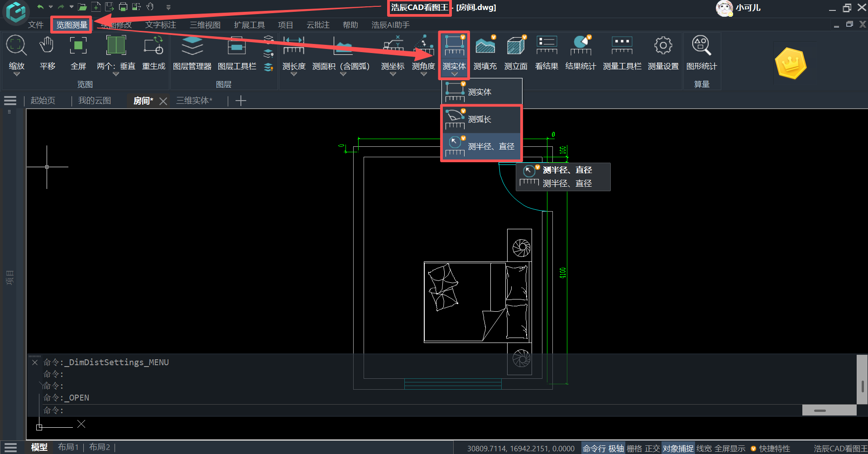
Task: Click the 重生成 regenerate icon
Action: click(153, 52)
